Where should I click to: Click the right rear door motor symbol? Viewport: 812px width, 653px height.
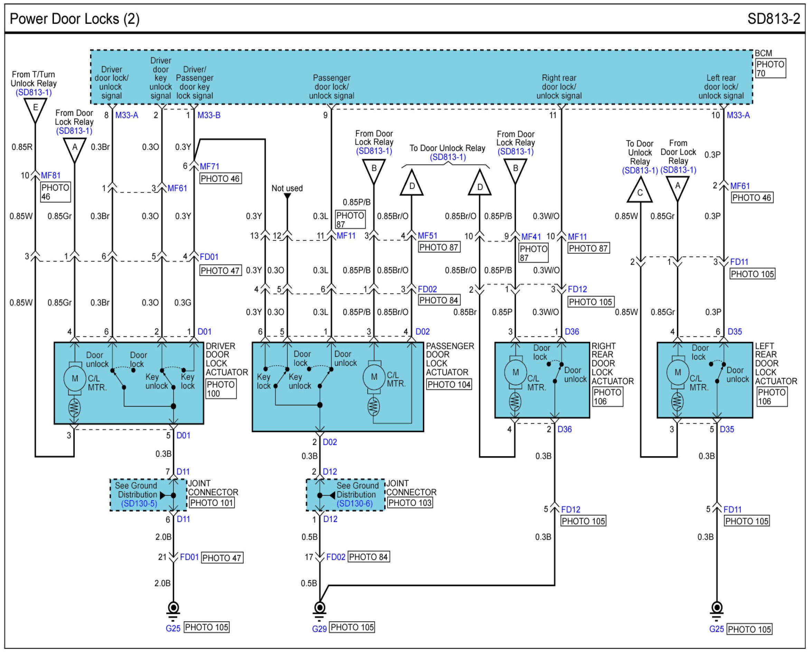(x=515, y=373)
